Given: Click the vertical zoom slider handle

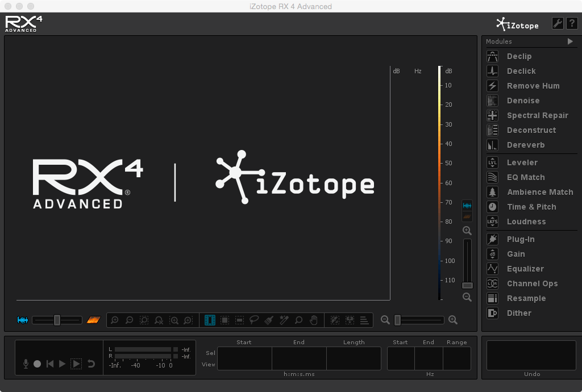Looking at the screenshot, I should click(467, 286).
